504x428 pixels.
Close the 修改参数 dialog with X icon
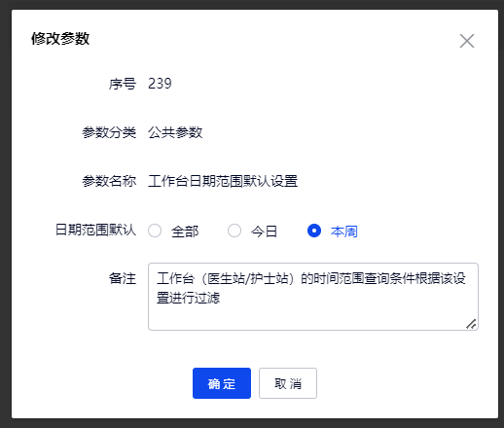click(467, 41)
